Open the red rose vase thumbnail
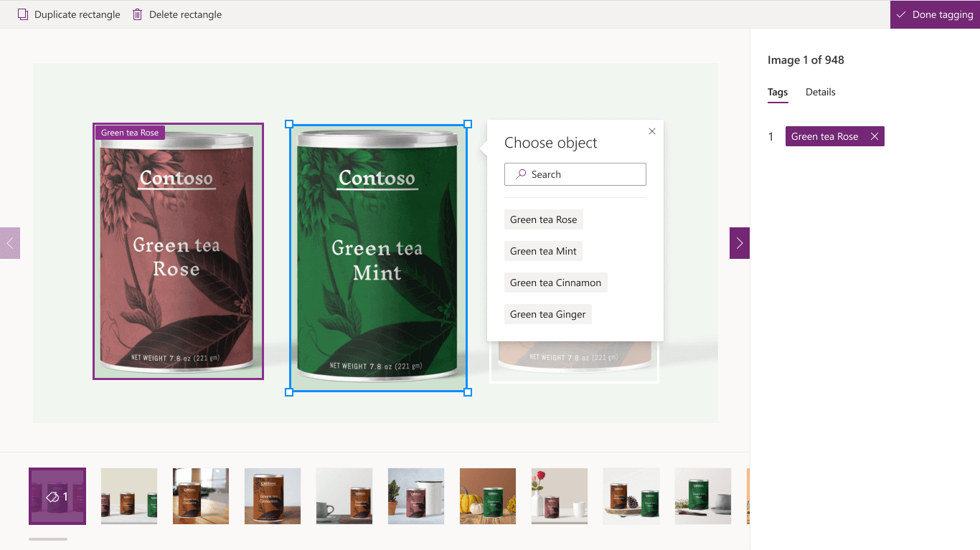The image size is (980, 550). pyautogui.click(x=560, y=496)
